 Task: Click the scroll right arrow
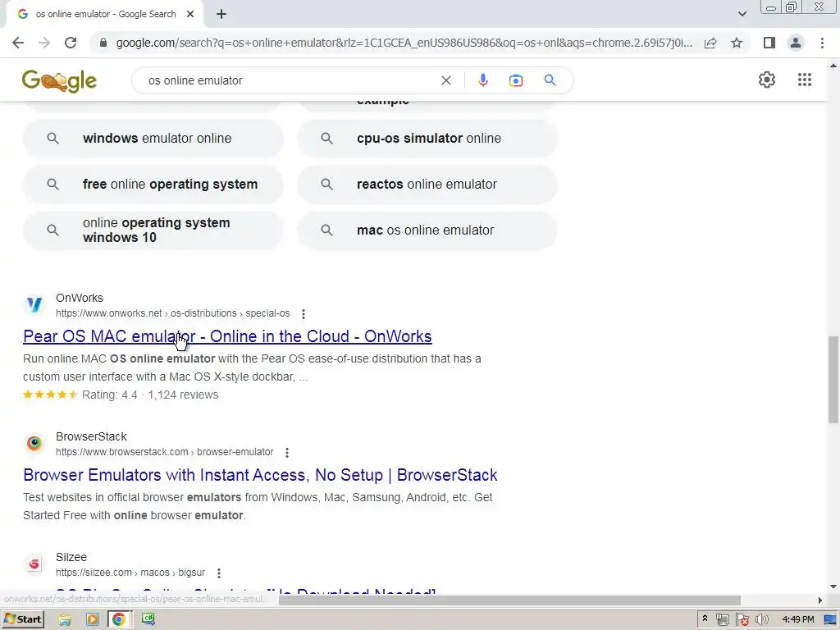[819, 600]
